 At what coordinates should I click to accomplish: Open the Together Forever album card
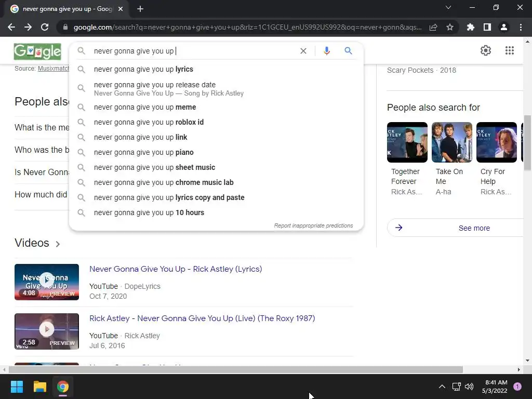pos(407,159)
